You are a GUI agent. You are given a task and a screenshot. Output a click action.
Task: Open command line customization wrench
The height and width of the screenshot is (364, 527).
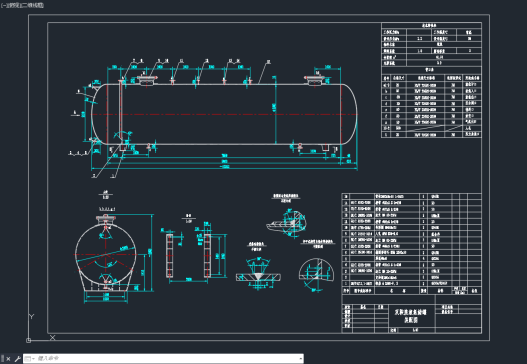17,359
